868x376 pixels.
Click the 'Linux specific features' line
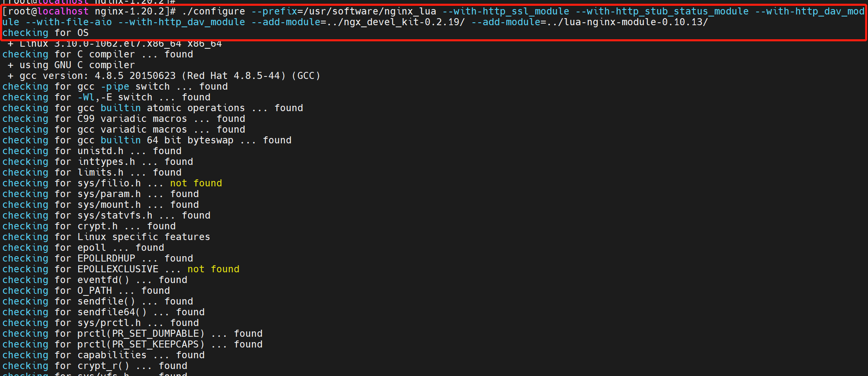click(106, 237)
